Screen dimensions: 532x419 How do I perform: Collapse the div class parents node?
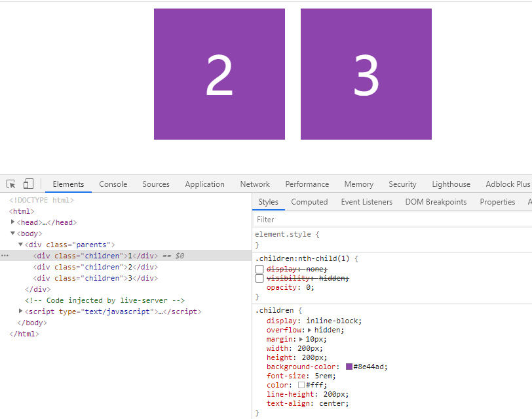point(21,245)
